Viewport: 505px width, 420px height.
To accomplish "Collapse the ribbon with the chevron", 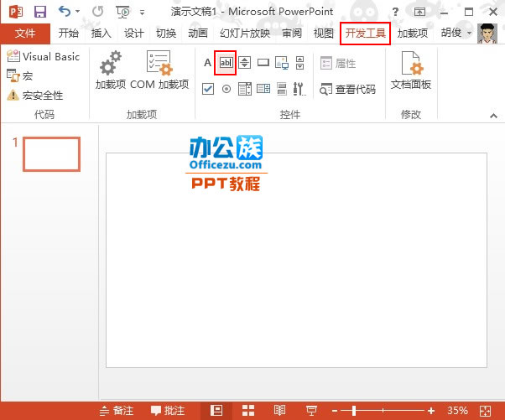I will coord(493,116).
